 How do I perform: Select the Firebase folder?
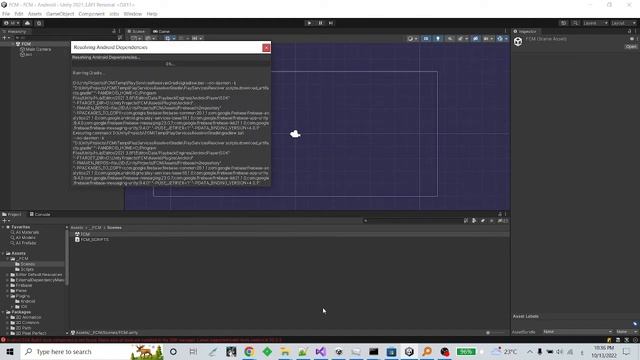pos(24,285)
